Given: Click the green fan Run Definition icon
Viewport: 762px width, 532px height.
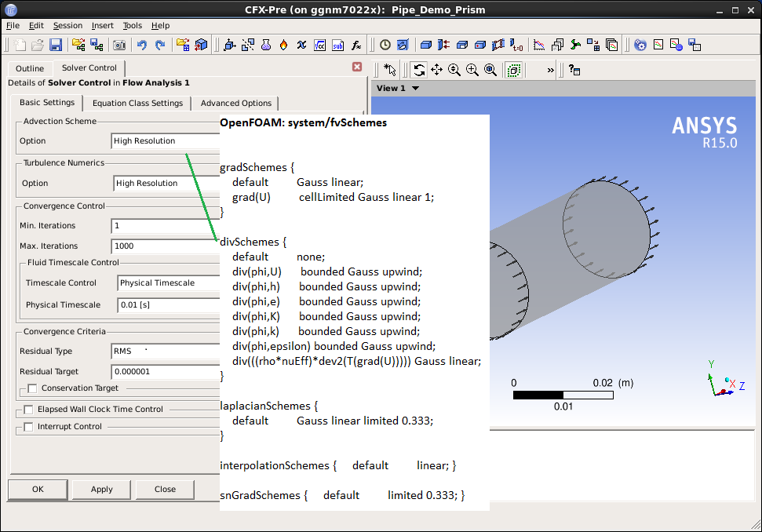Looking at the screenshot, I should point(575,46).
